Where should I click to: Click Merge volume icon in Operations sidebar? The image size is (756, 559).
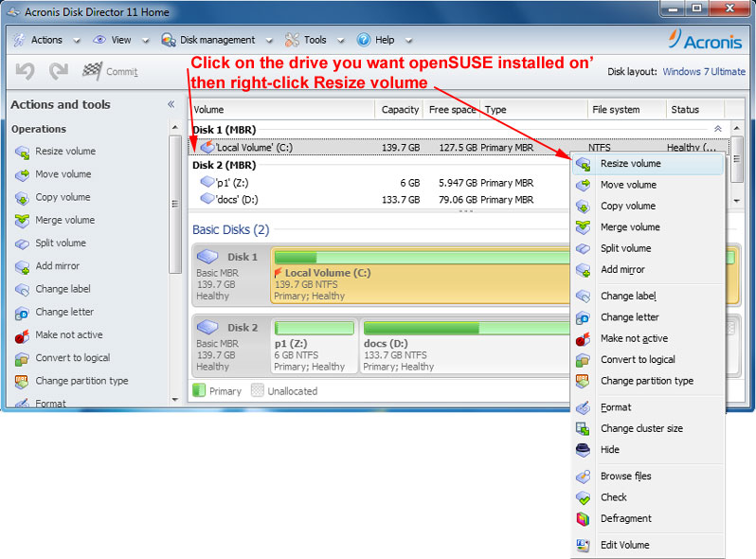pyautogui.click(x=22, y=221)
